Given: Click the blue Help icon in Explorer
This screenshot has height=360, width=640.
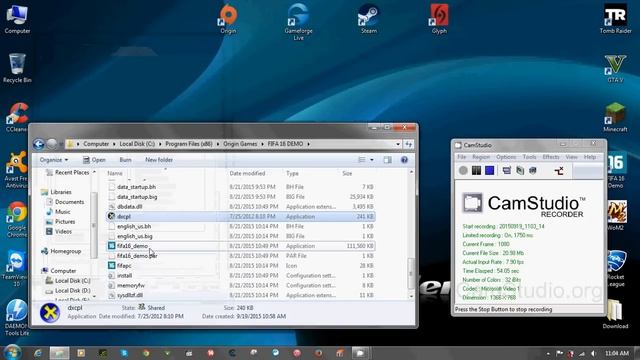Looking at the screenshot, I should pyautogui.click(x=404, y=160).
